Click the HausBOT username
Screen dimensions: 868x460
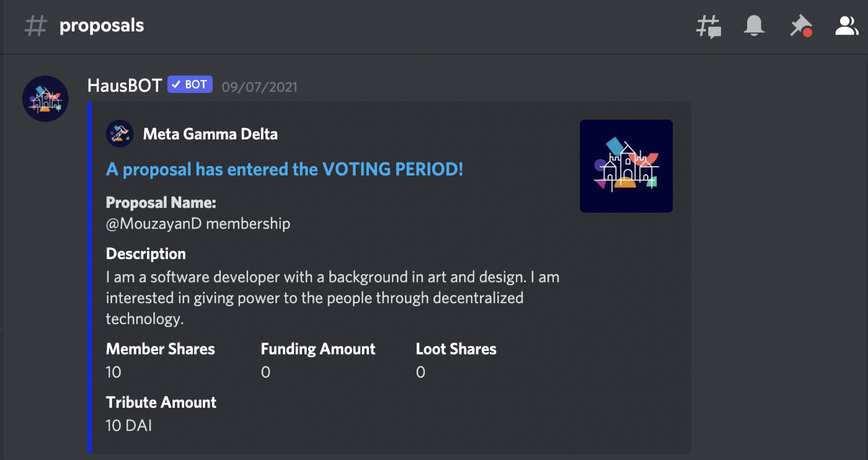pyautogui.click(x=125, y=85)
